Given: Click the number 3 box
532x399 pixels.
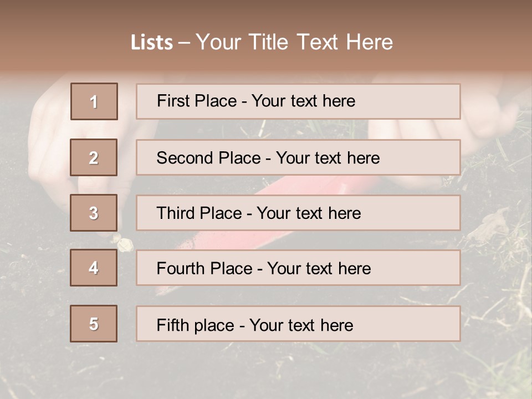Looking at the screenshot, I should point(94,213).
